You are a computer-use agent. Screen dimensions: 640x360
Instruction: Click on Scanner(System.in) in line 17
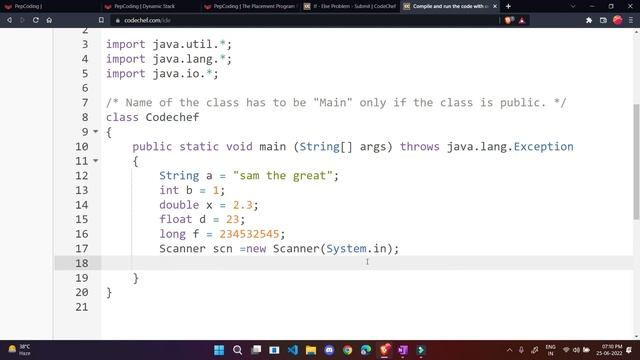(x=333, y=249)
